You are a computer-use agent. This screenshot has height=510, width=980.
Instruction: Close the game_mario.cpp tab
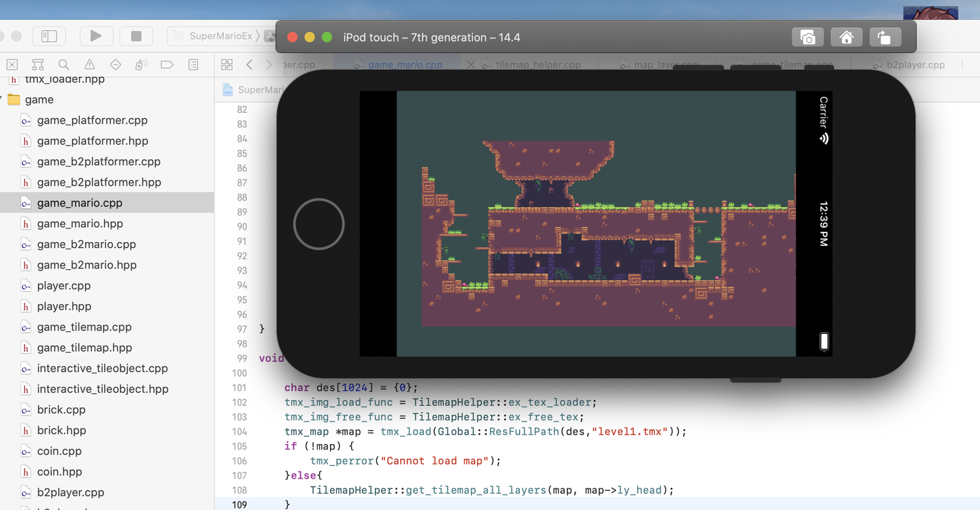coord(470,65)
